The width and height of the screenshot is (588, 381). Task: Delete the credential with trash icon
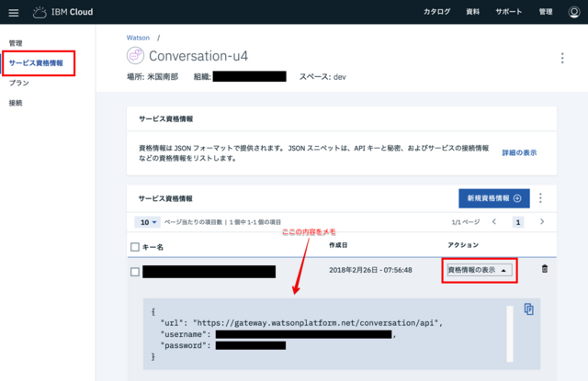tap(545, 269)
